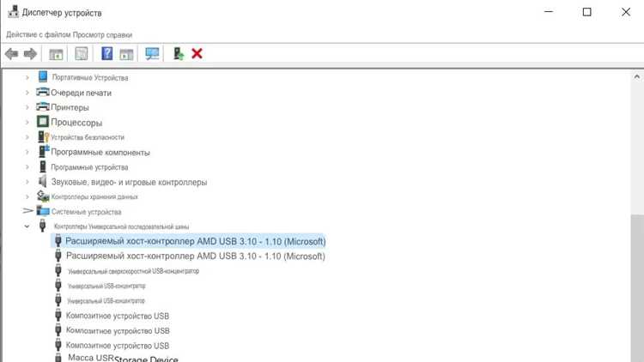Viewport: 644px width, 362px height.
Task: Toggle the action pane toolbar icon
Action: (126, 54)
